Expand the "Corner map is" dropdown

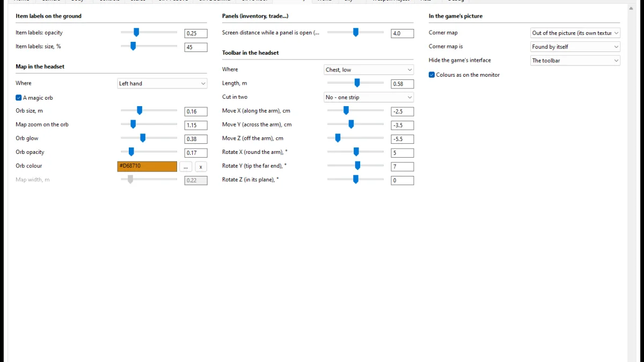tap(575, 47)
